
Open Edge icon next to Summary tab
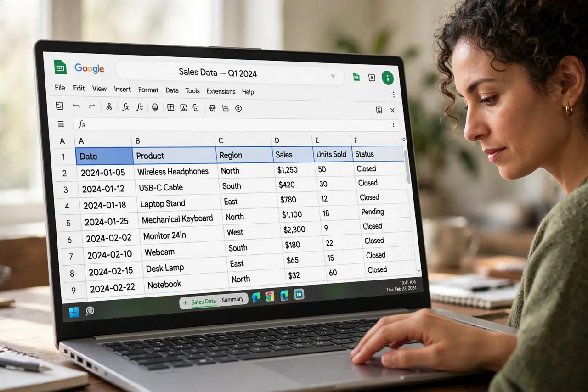click(x=256, y=297)
